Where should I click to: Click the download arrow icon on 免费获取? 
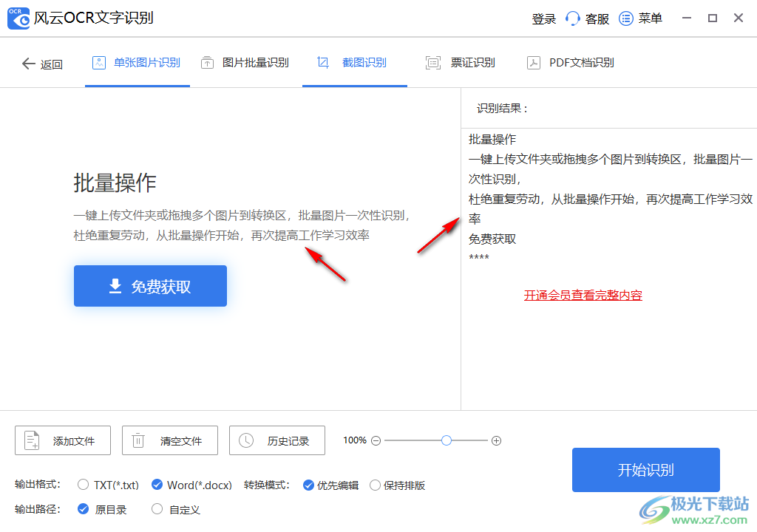(115, 286)
